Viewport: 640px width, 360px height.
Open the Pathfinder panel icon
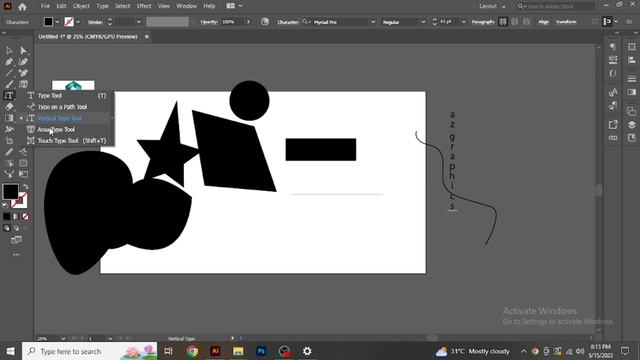pyautogui.click(x=631, y=111)
